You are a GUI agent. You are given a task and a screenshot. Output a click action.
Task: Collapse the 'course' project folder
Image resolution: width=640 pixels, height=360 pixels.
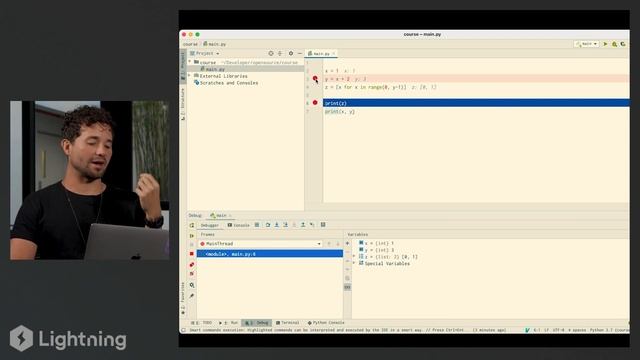coord(190,62)
